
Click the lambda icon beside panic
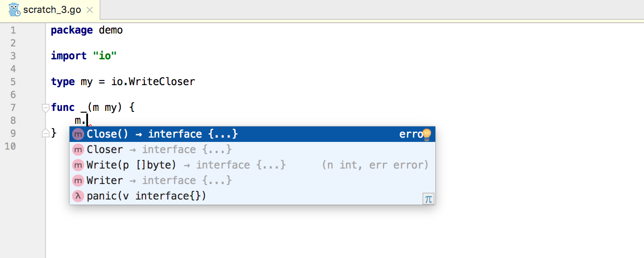click(x=78, y=196)
